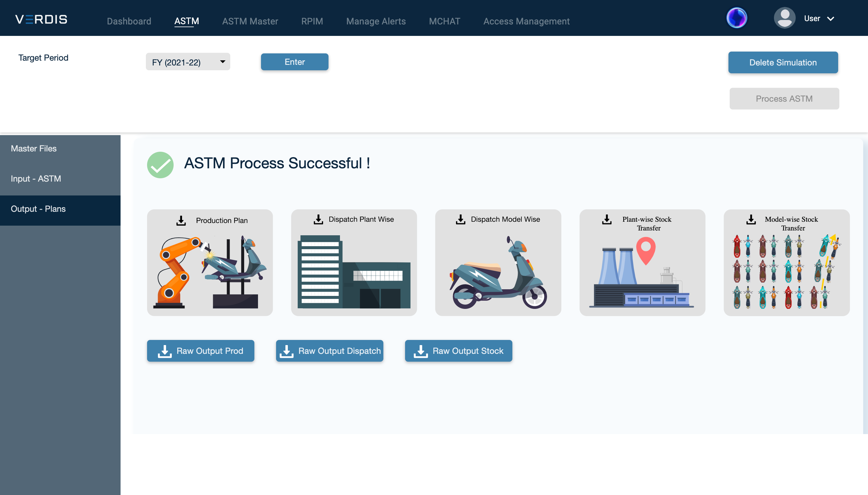Select the ASTM tab
The width and height of the screenshot is (868, 495).
187,21
